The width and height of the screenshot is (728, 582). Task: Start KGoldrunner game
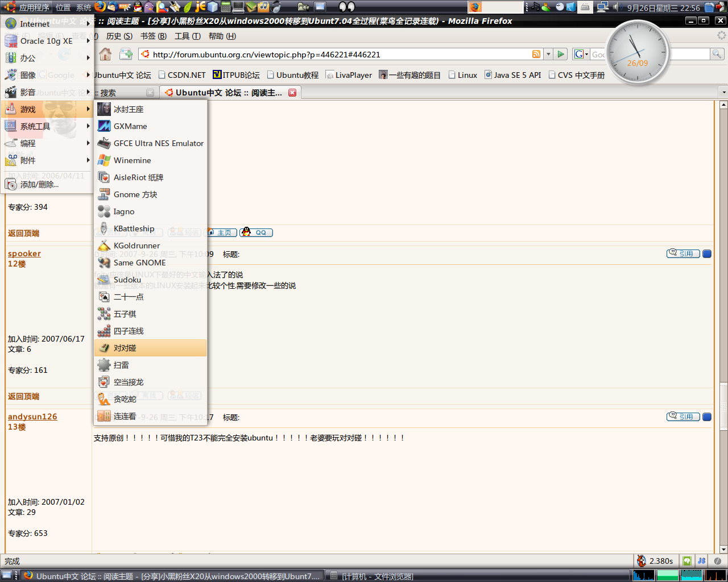point(150,246)
